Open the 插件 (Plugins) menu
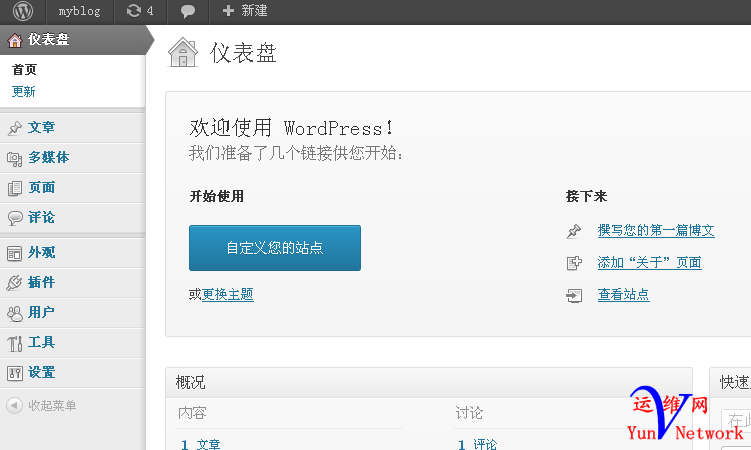 (x=41, y=282)
